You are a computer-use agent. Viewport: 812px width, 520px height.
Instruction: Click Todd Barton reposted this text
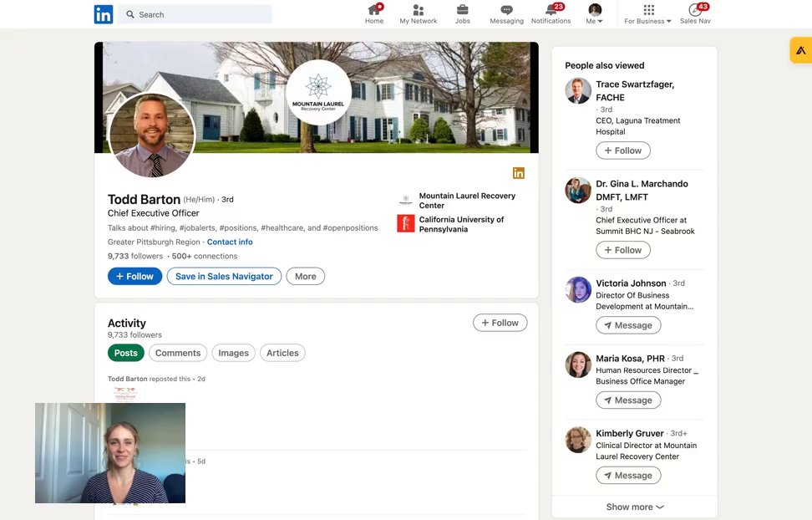click(x=150, y=379)
